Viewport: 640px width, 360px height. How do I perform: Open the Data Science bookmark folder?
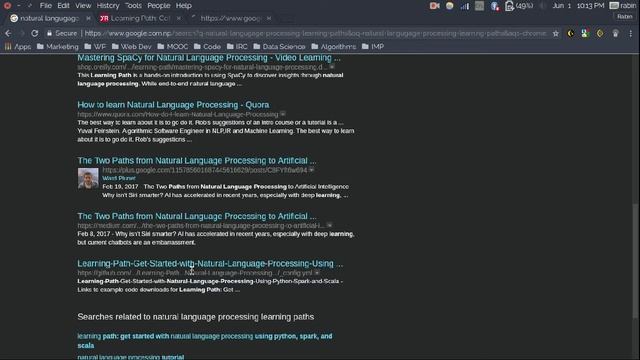279,47
